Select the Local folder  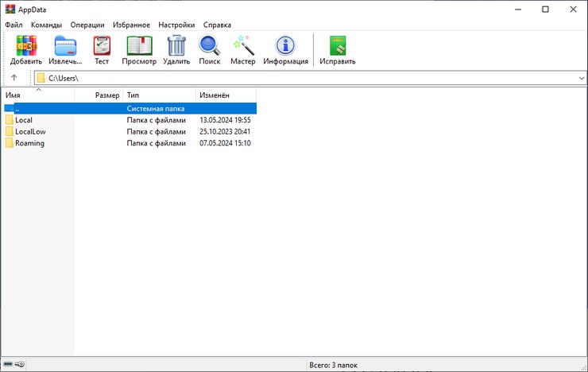(24, 120)
